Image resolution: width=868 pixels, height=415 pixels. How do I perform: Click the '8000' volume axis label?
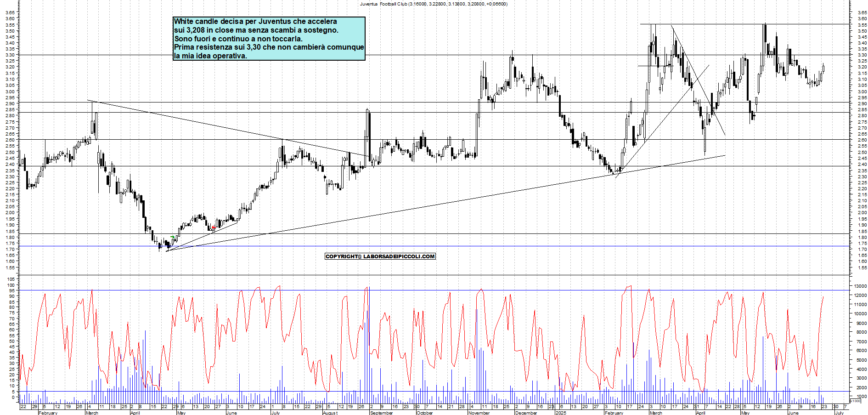point(862,332)
